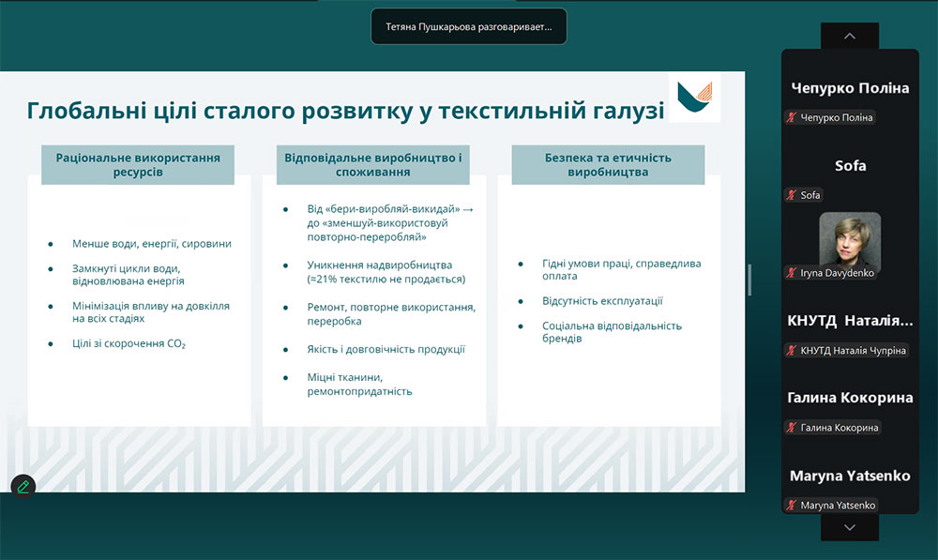The image size is (938, 560).
Task: Select Iryna Davydenko's video thumbnail
Action: pos(850,239)
